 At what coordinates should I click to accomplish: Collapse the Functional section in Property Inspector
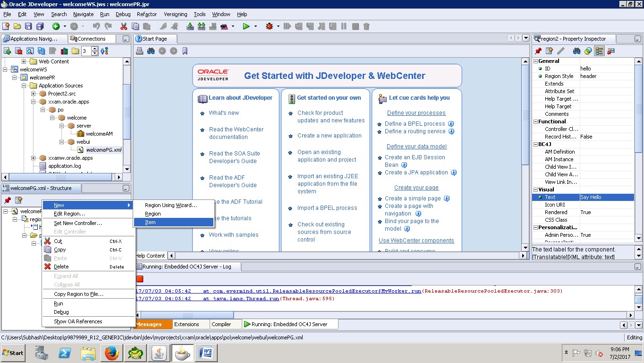(x=535, y=121)
